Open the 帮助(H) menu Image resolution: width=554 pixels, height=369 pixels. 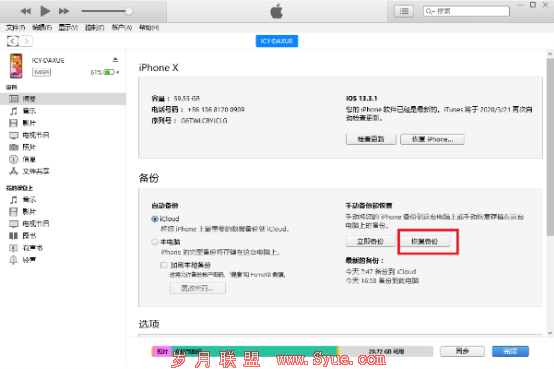click(149, 28)
